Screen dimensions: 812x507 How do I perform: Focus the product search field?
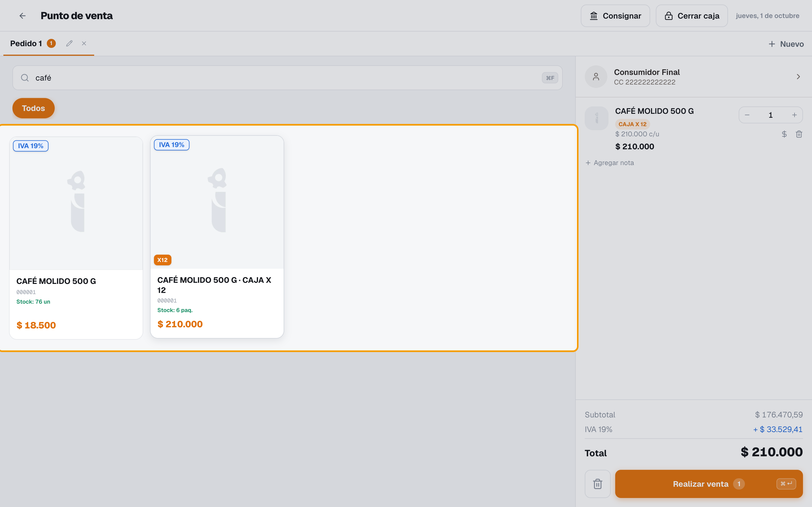(x=287, y=78)
